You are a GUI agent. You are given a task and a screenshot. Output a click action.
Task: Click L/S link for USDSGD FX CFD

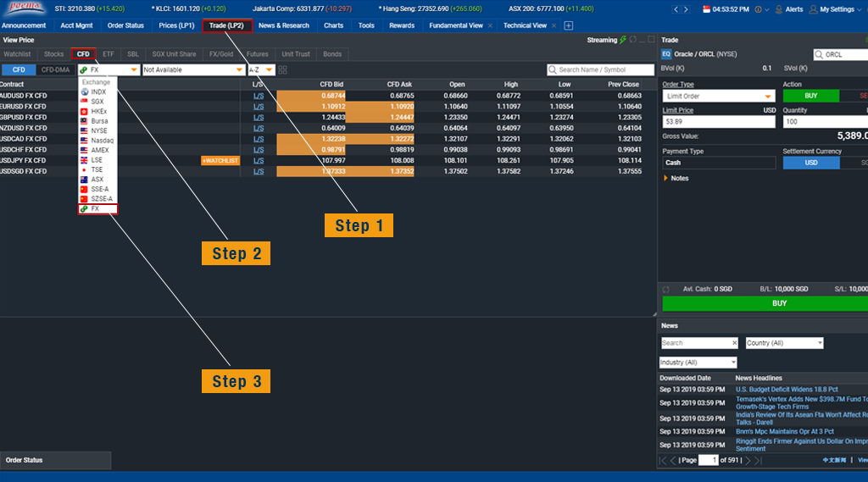pos(259,172)
